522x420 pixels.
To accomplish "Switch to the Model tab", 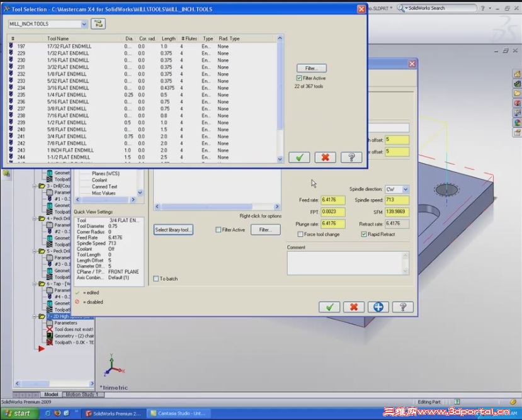I will (51, 394).
